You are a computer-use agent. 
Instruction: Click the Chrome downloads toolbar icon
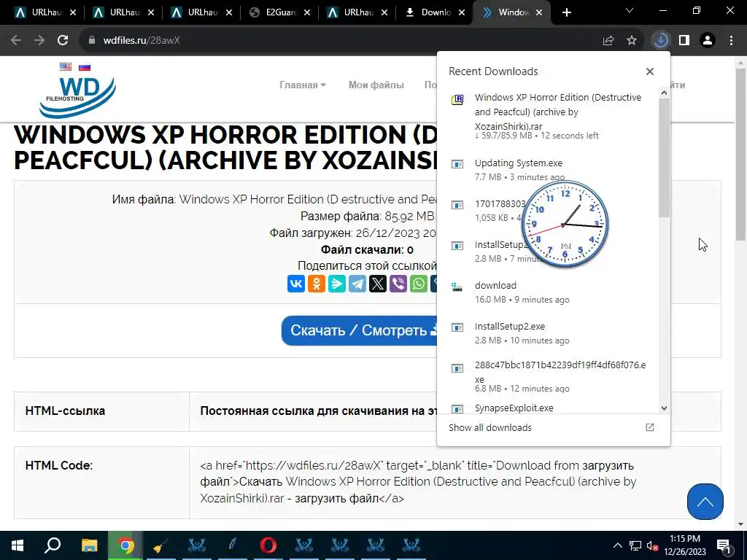[x=661, y=41]
